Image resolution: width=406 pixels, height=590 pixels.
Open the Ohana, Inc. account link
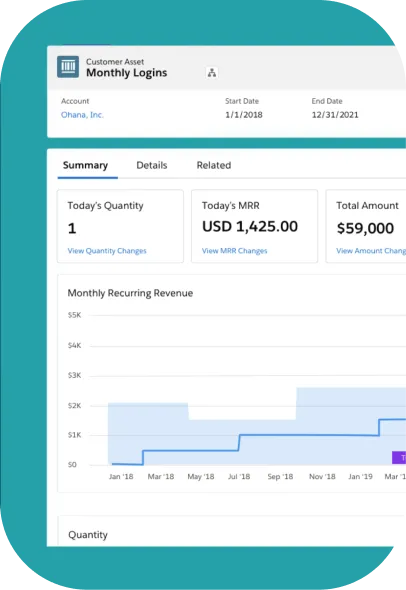tap(82, 115)
